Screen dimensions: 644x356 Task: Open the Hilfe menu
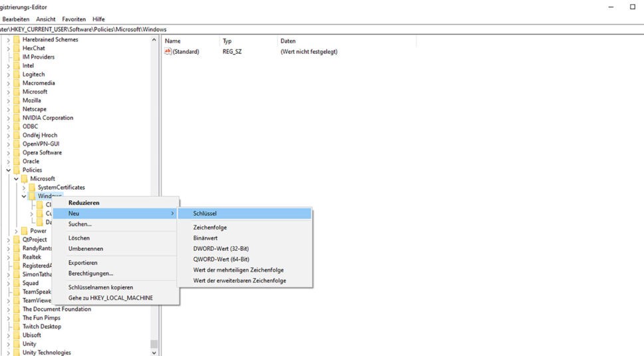(98, 19)
